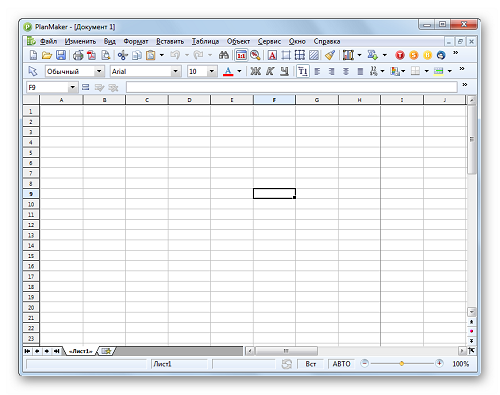Insert a chart using the chart icon
Image resolution: width=500 pixels, height=395 pixels.
348,55
